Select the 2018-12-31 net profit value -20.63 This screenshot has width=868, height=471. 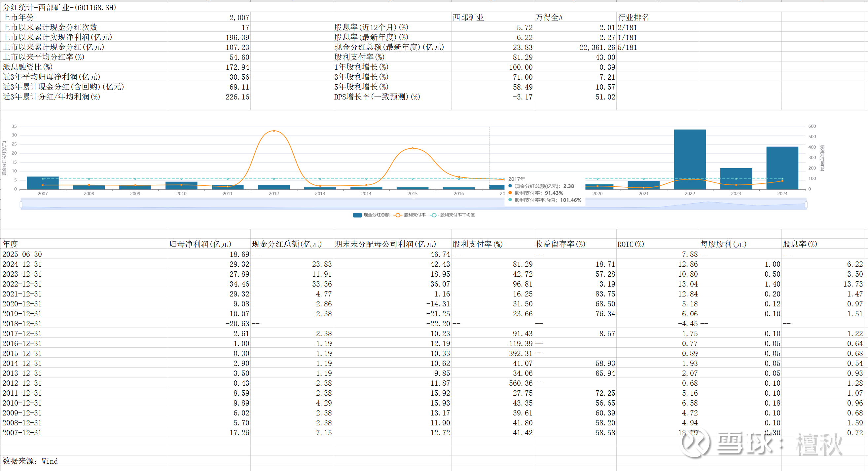[209, 323]
